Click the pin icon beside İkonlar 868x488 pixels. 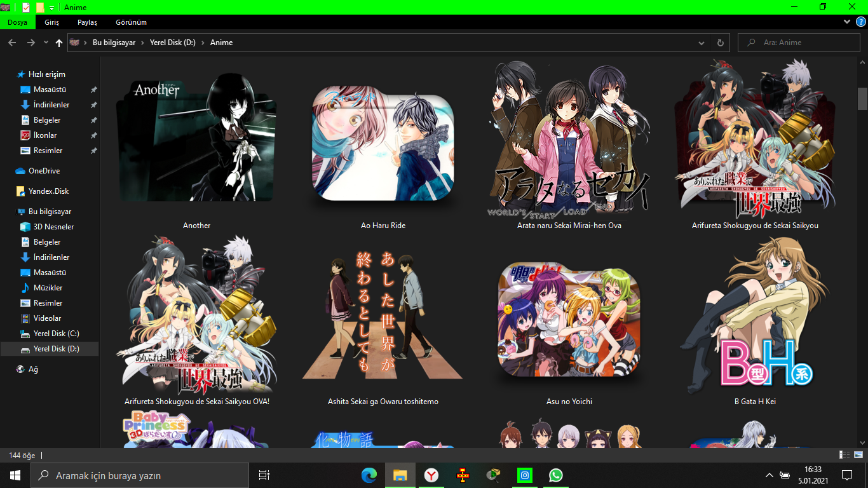(94, 135)
